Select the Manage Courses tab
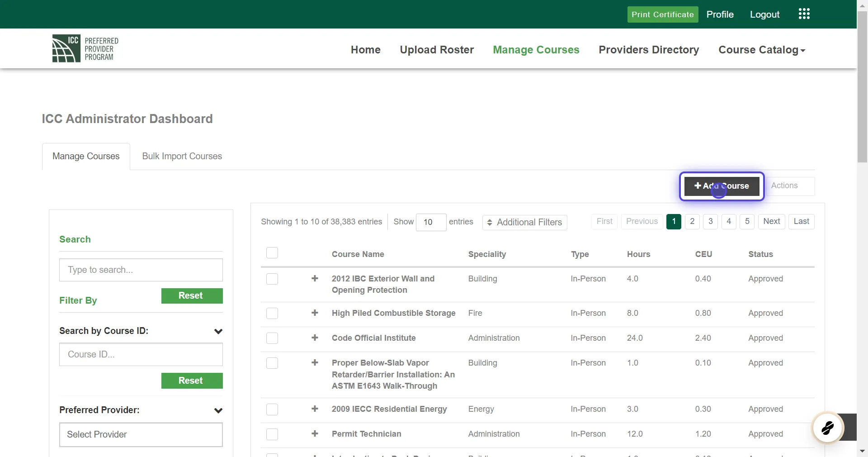The width and height of the screenshot is (868, 457). tap(86, 156)
